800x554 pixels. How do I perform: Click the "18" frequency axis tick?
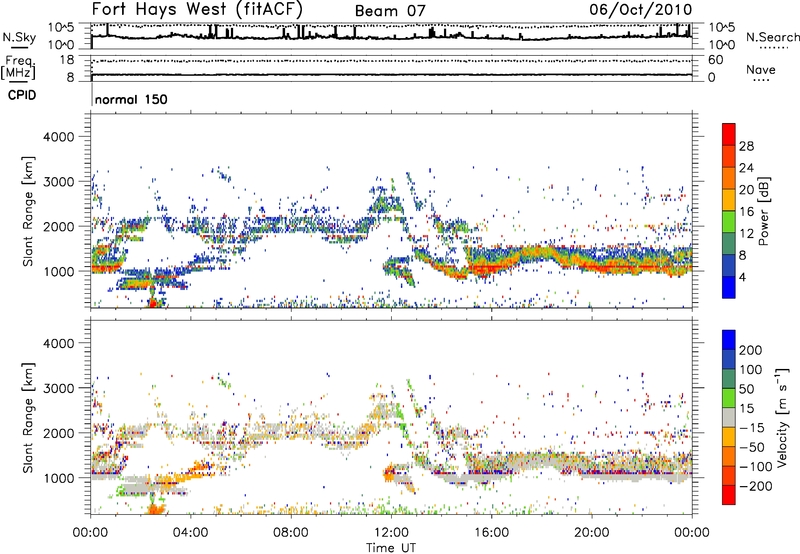pos(66,60)
